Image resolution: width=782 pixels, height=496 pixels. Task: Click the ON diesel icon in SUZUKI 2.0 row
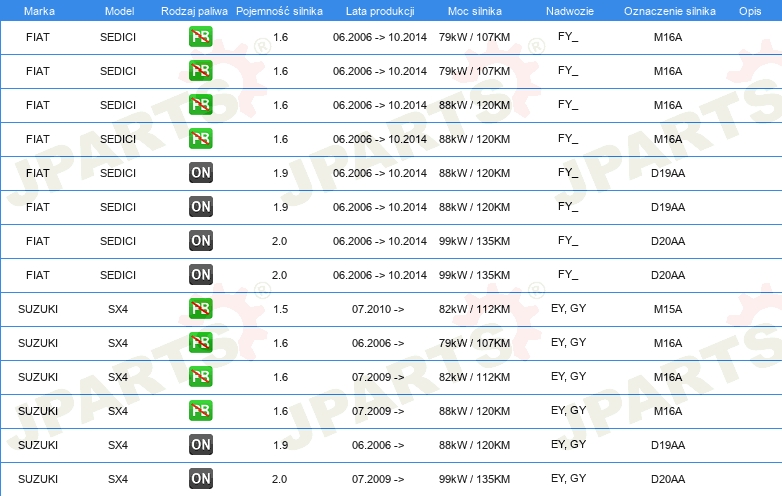(x=200, y=478)
